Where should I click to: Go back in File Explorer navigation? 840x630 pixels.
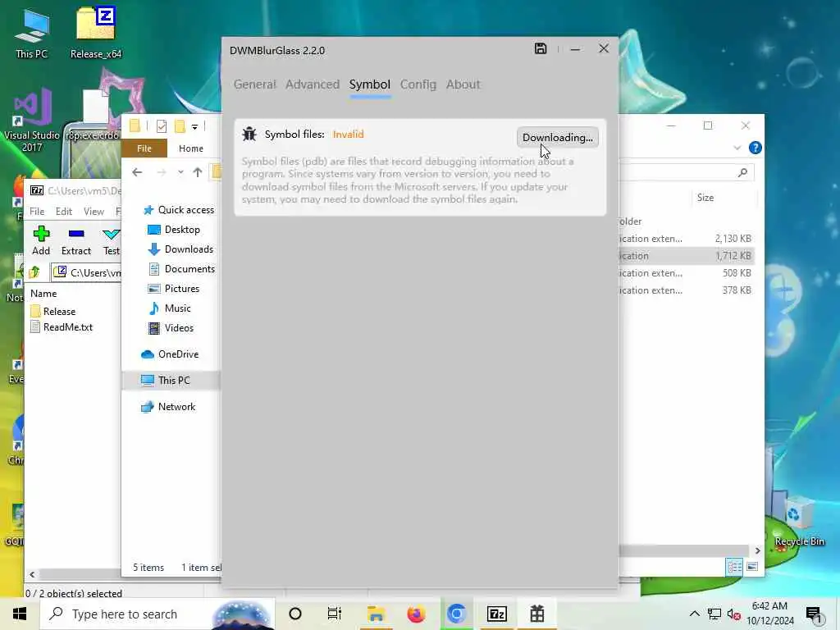click(137, 172)
